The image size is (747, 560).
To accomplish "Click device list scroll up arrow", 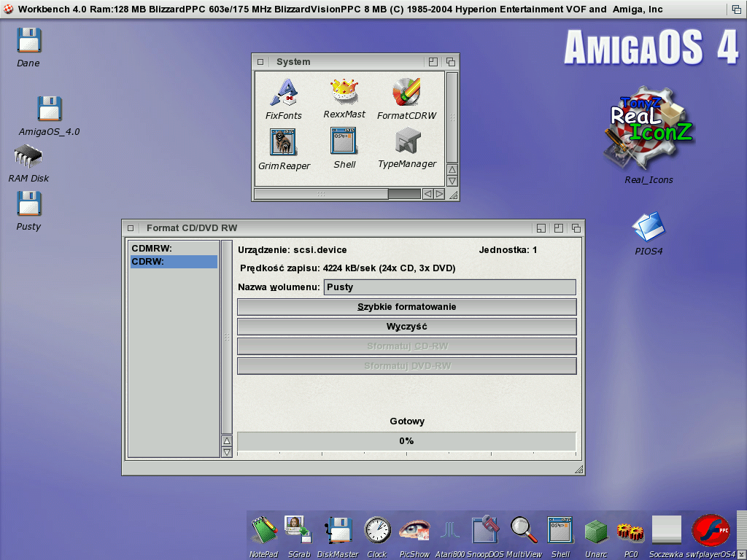I will [x=228, y=441].
